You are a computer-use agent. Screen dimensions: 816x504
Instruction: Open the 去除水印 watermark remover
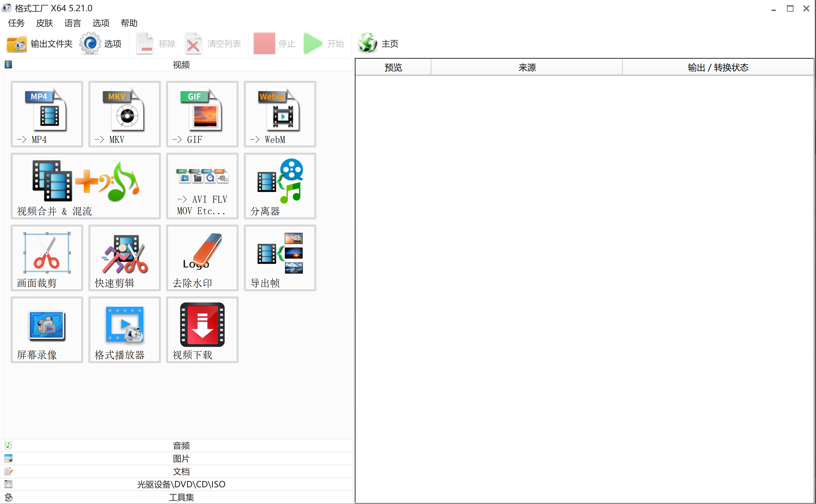202,258
